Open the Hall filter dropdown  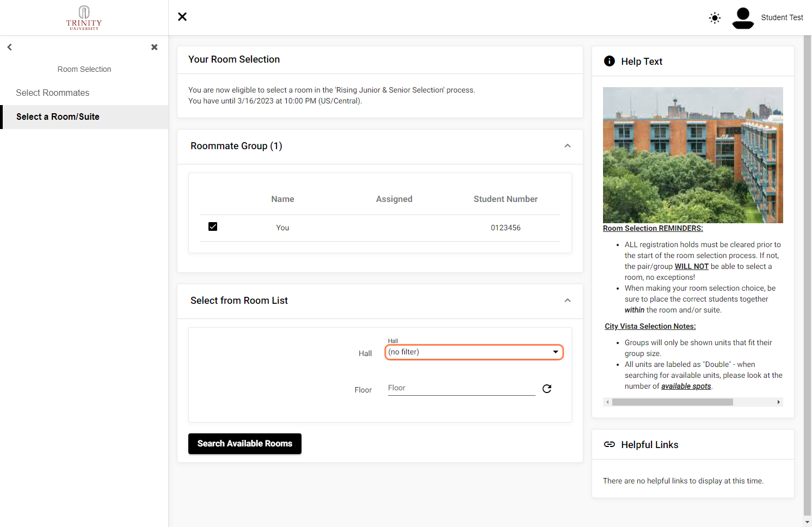point(474,352)
